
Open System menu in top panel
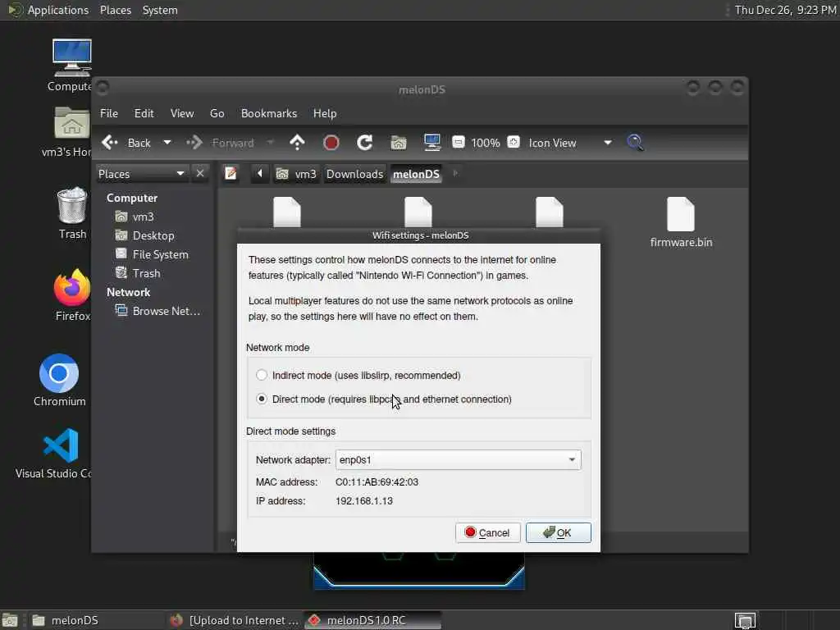coord(160,10)
